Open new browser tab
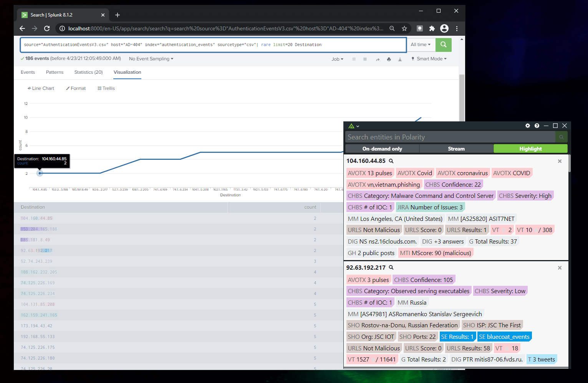The width and height of the screenshot is (588, 383). point(118,15)
